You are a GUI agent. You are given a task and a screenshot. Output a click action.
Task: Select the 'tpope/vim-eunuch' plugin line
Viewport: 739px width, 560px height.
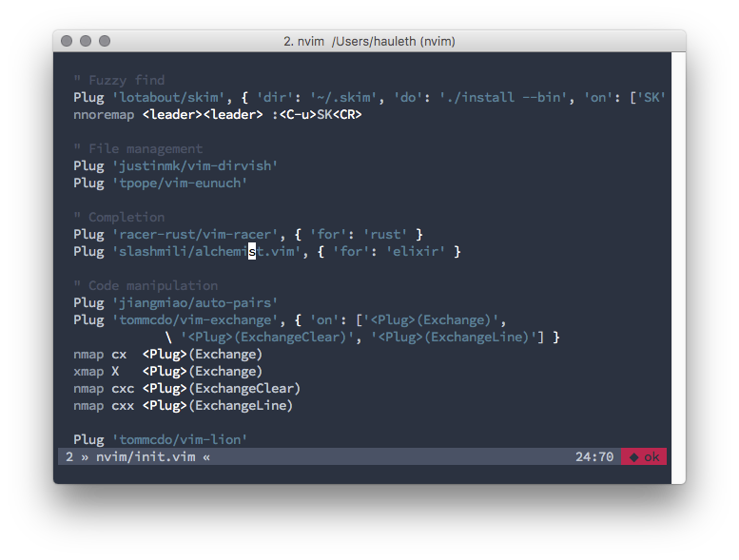pos(180,183)
